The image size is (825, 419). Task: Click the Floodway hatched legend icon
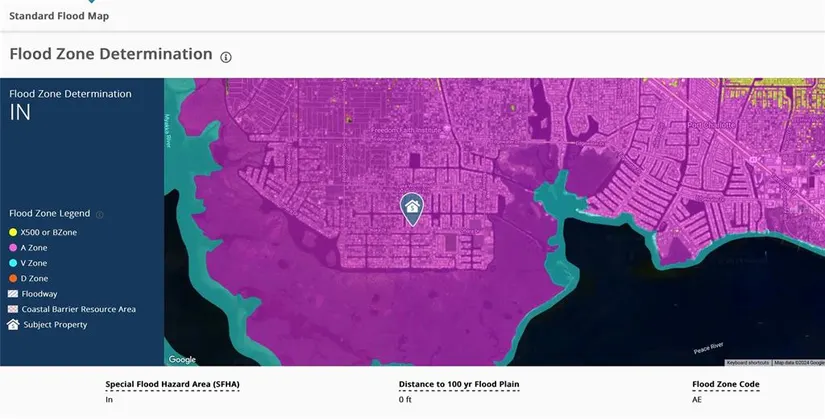coord(13,294)
